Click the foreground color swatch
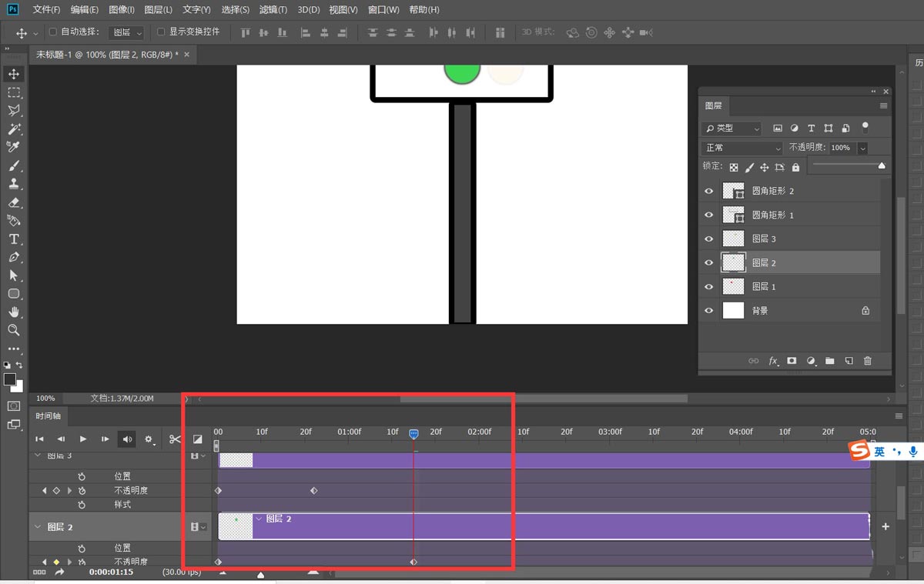924x584 pixels. click(10, 379)
